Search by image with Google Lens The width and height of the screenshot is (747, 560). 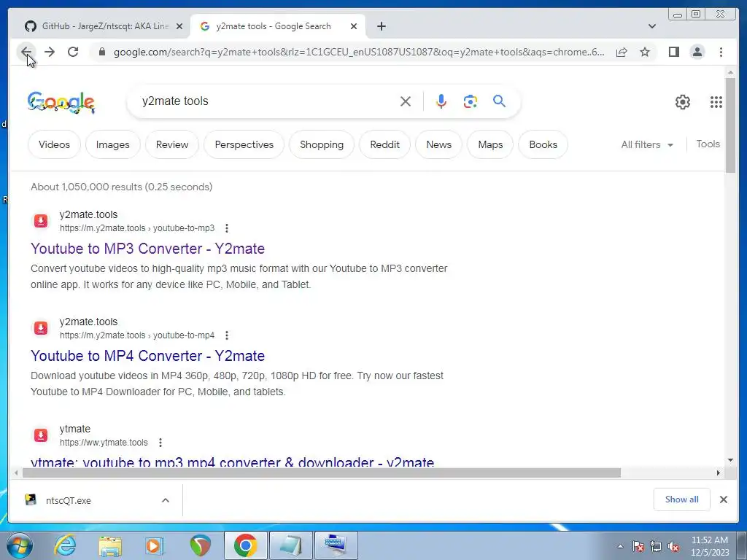click(x=471, y=101)
